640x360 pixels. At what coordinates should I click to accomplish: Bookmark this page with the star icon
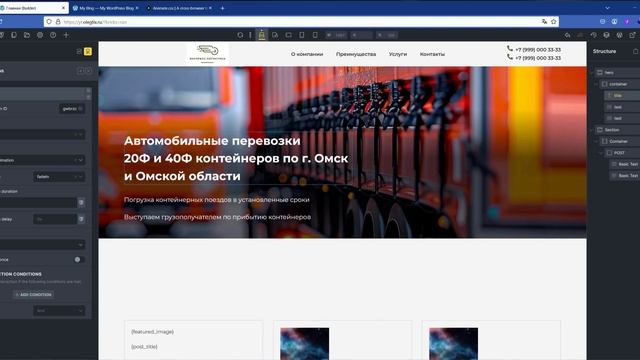[553, 22]
